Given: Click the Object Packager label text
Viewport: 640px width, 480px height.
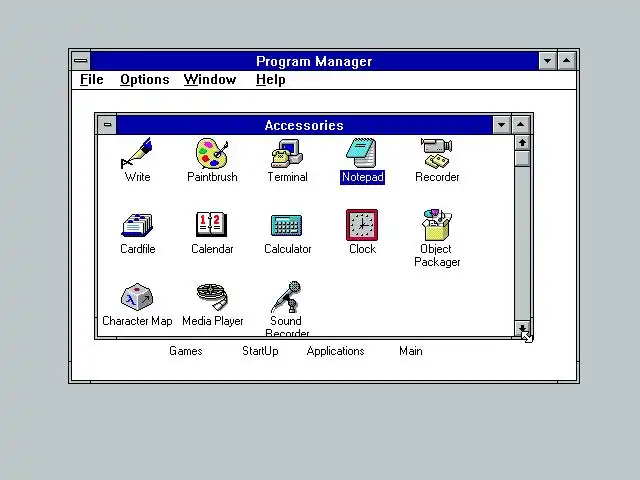Looking at the screenshot, I should tap(437, 256).
